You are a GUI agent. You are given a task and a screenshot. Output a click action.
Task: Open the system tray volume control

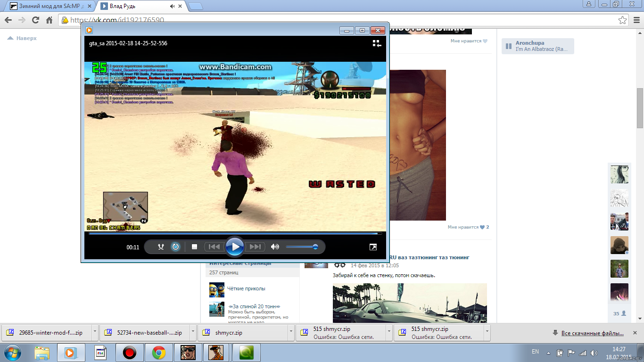tap(594, 353)
